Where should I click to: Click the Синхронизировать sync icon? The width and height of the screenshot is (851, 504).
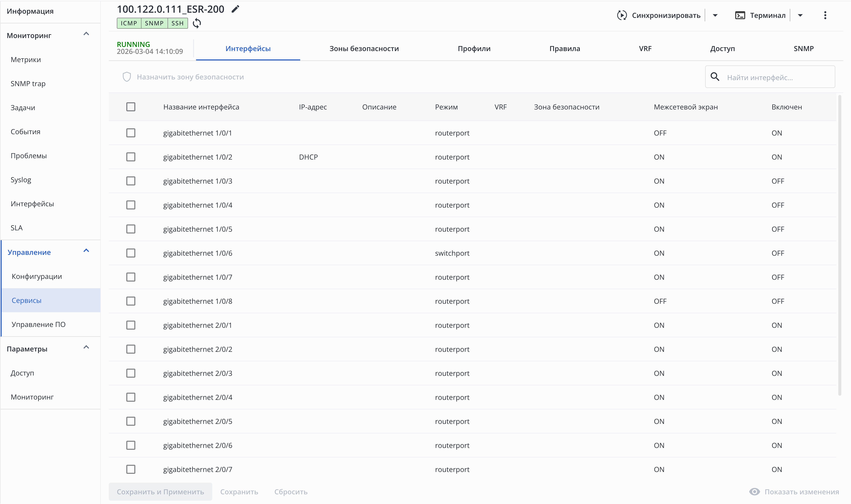622,15
